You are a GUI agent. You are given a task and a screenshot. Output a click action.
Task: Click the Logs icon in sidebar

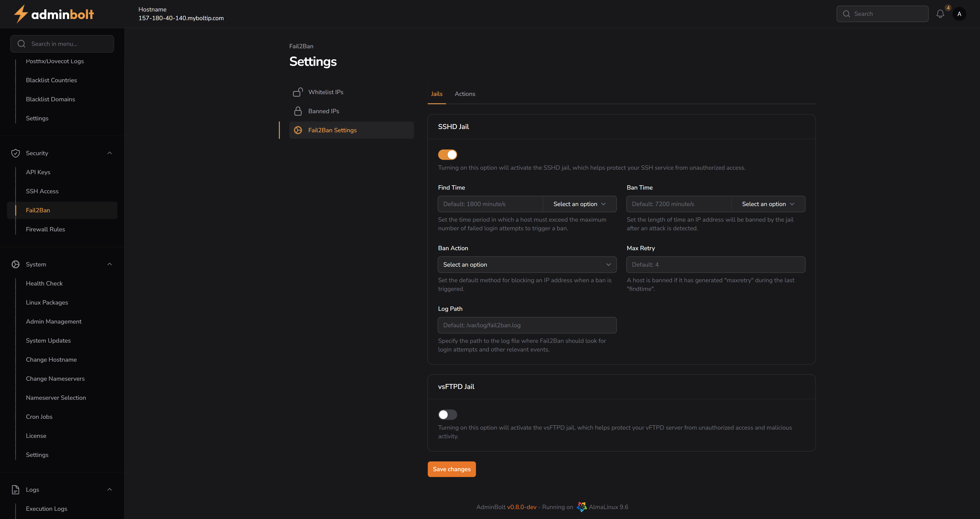[16, 490]
